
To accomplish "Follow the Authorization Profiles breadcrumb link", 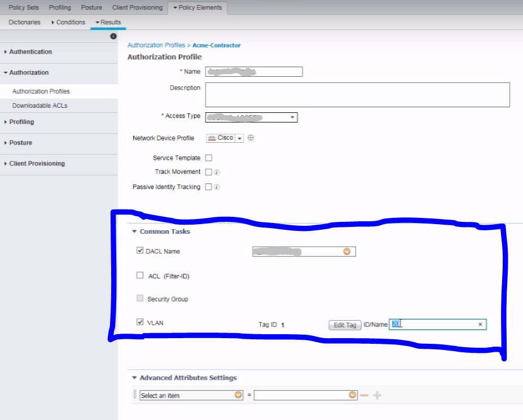I will 155,45.
